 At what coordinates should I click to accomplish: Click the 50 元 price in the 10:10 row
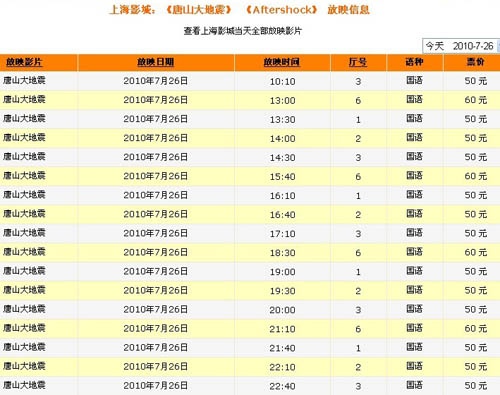click(x=476, y=81)
